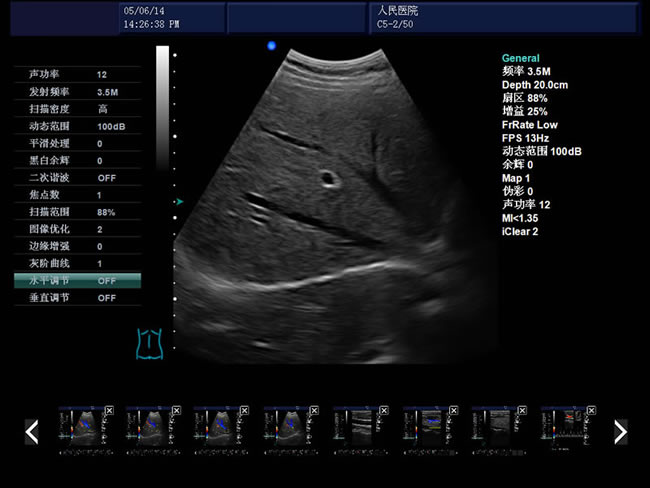Click the right arrow of the thumbnail strip
650x488 pixels.
[620, 431]
